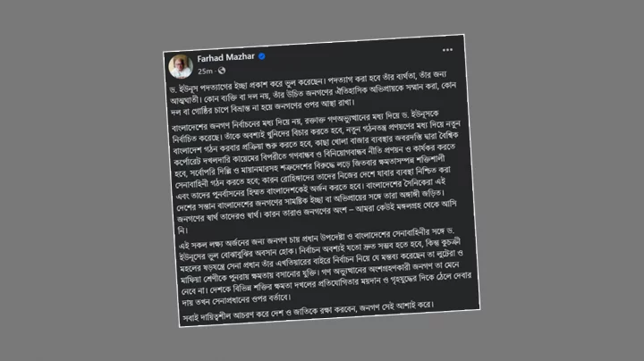Viewport: 644px width, 361px height.
Task: Click the paragraph starting 'বাংলাদেশের জনগণ নির্বাচনের'
Action: click(x=317, y=171)
